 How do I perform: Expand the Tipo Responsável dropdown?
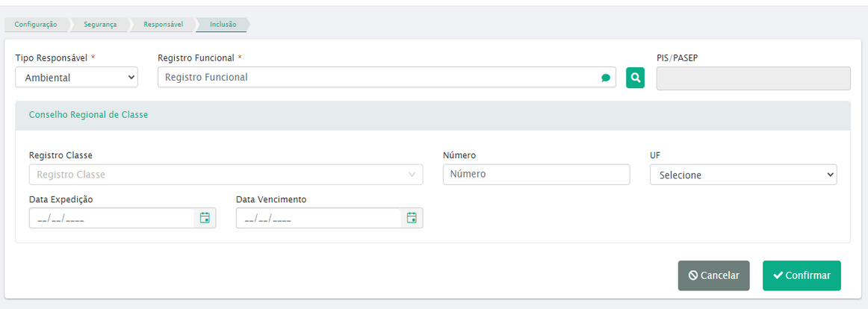[76, 78]
